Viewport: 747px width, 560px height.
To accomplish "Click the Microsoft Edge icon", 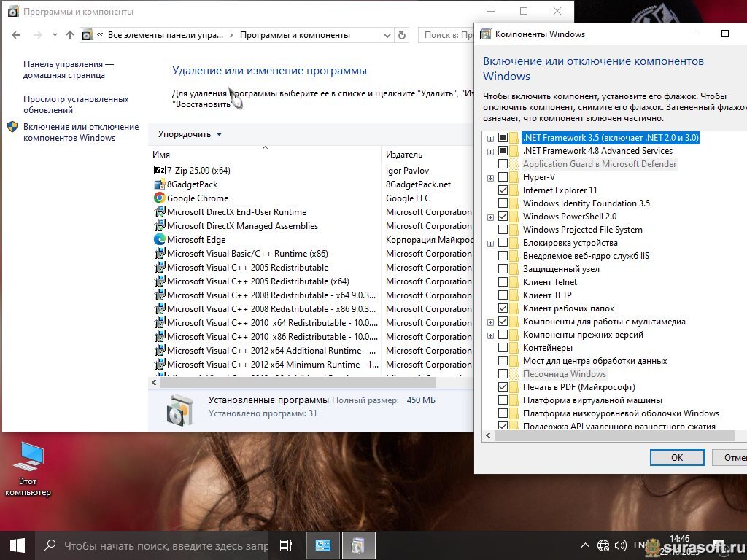I will coord(160,240).
